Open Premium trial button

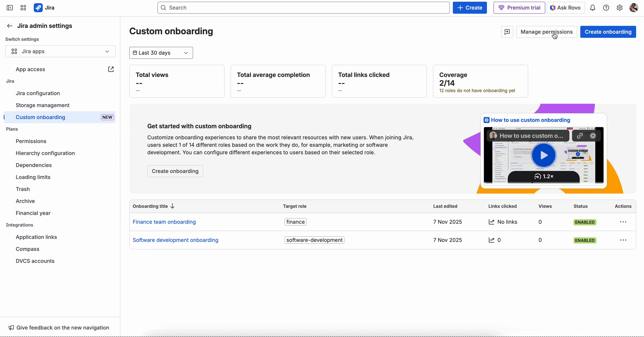(519, 8)
